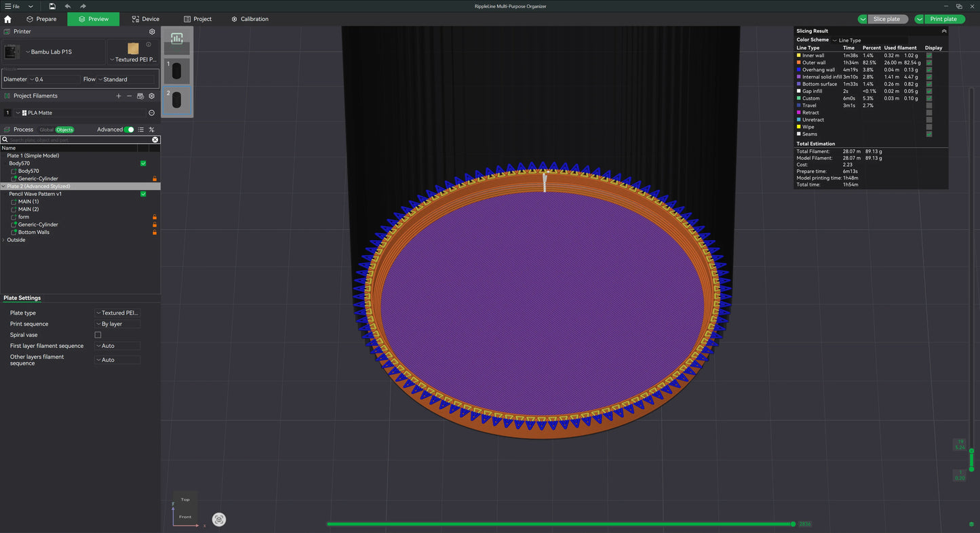Open Other layers filament sequence dropdown
This screenshot has height=533, width=980.
117,360
